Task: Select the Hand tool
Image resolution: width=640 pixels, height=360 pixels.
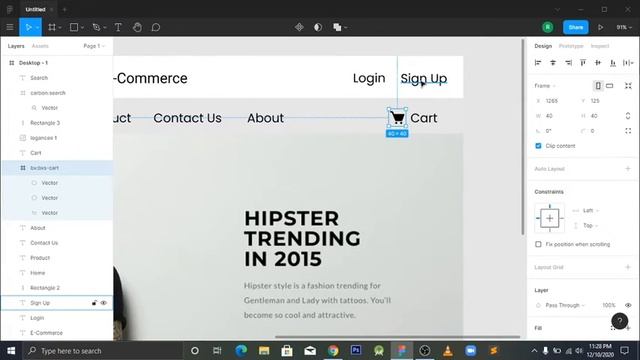Action: point(137,27)
